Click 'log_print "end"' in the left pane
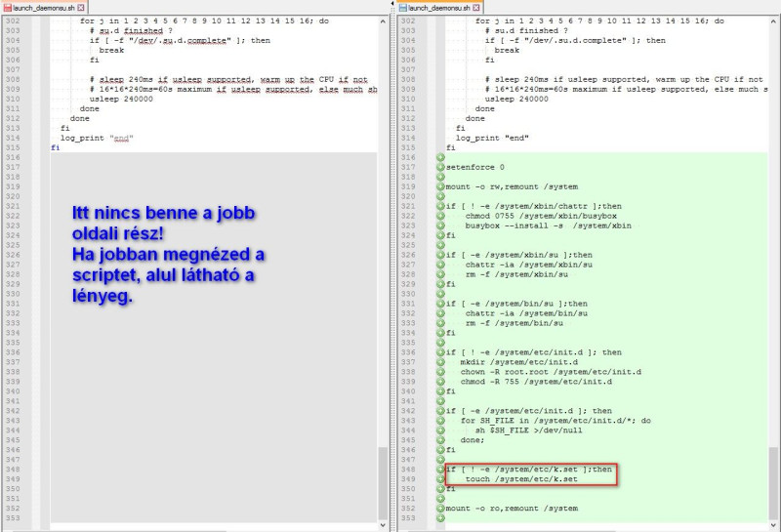The width and height of the screenshot is (781, 532). click(97, 138)
